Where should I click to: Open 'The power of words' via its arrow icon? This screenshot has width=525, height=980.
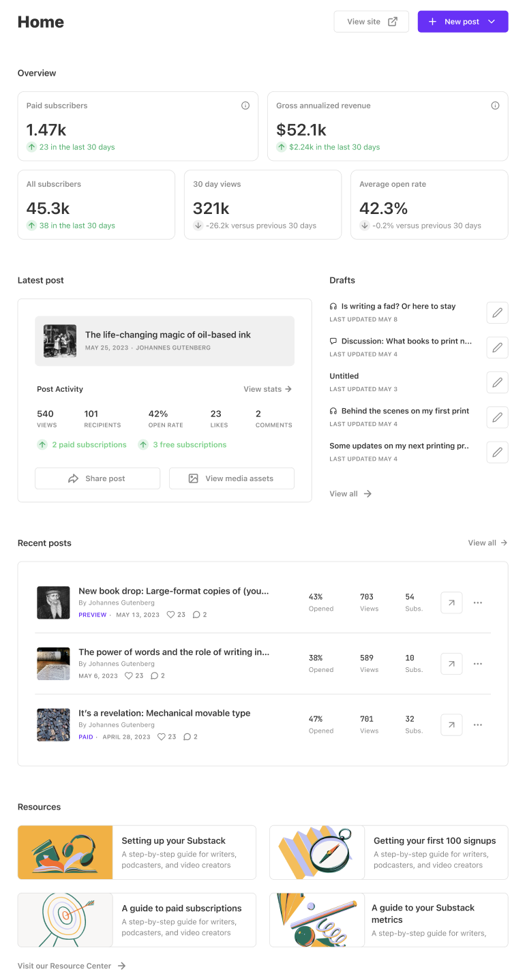[451, 663]
